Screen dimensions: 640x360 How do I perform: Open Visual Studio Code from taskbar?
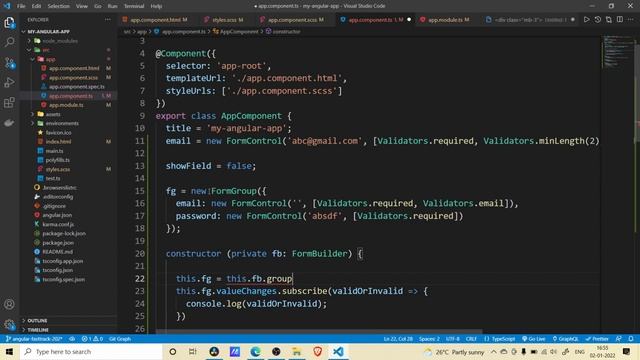point(338,351)
